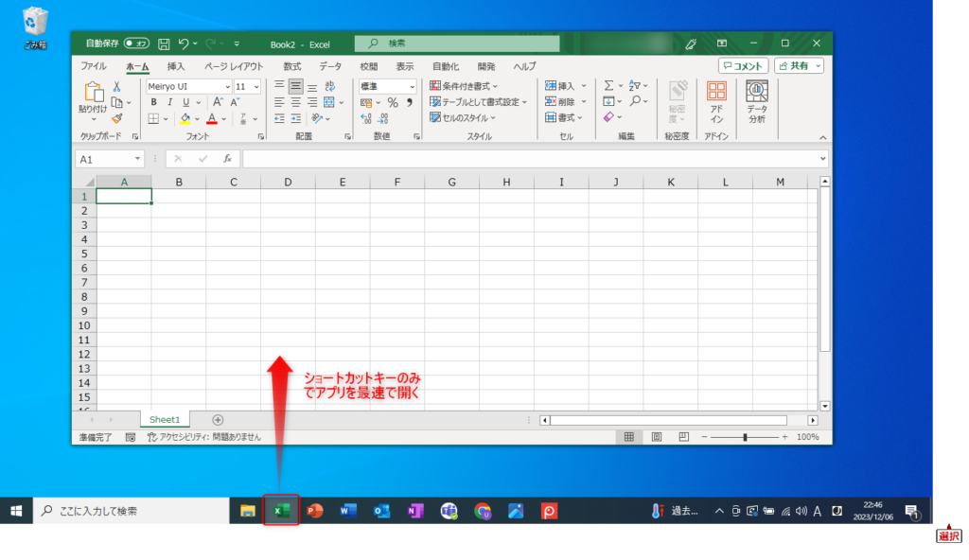The width and height of the screenshot is (969, 560).
Task: Toggle Middle Align vertical alignment
Action: [296, 86]
